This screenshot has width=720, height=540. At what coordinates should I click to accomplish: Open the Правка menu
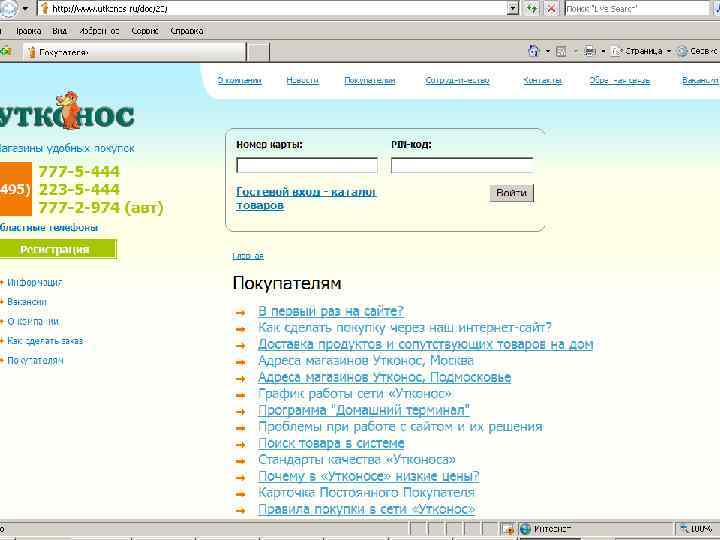click(x=28, y=31)
